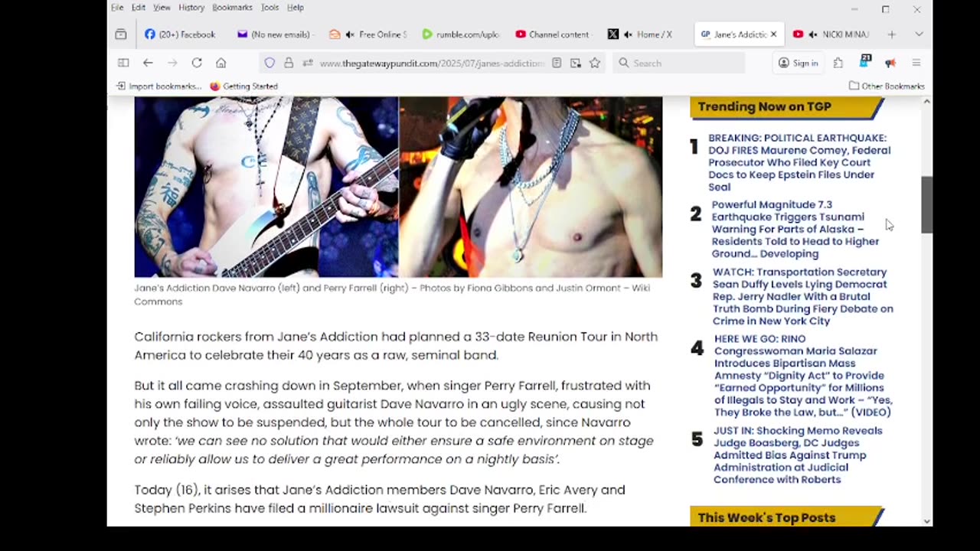Toggle reader view icon

[x=557, y=63]
